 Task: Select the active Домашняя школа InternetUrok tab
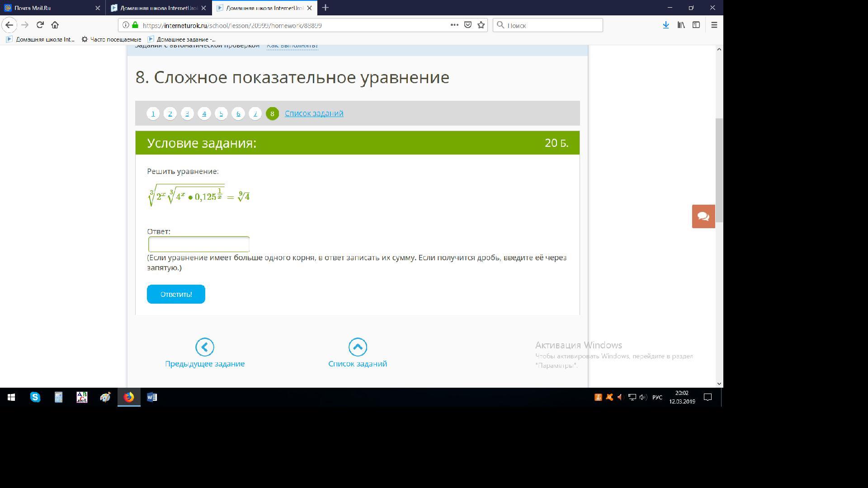click(x=264, y=8)
